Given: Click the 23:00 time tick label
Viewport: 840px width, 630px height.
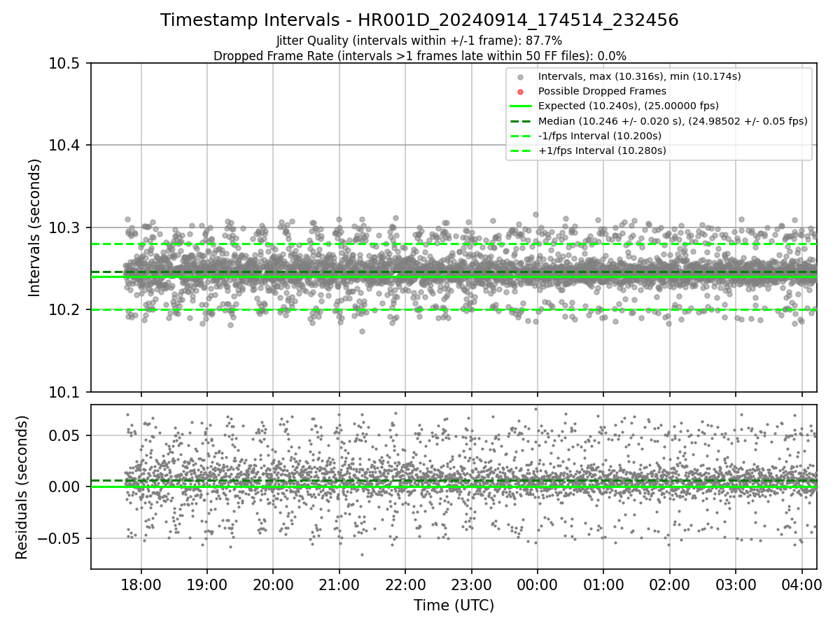Looking at the screenshot, I should pyautogui.click(x=471, y=584).
